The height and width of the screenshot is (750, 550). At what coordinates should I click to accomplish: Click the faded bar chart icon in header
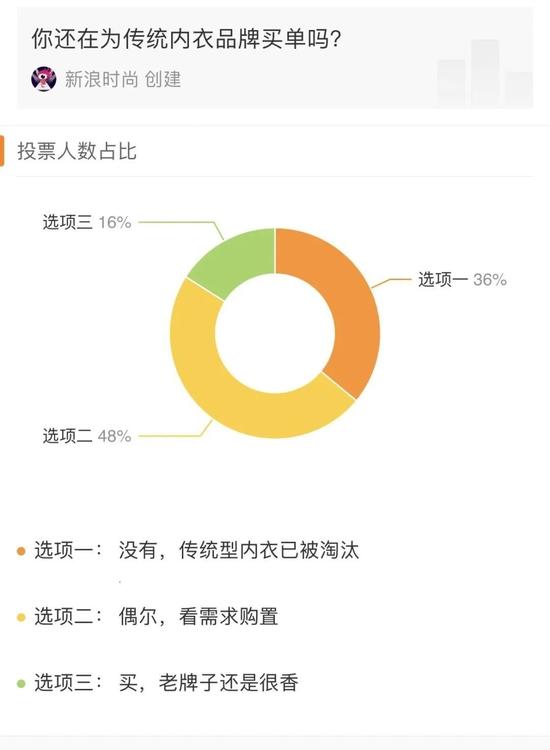(484, 73)
